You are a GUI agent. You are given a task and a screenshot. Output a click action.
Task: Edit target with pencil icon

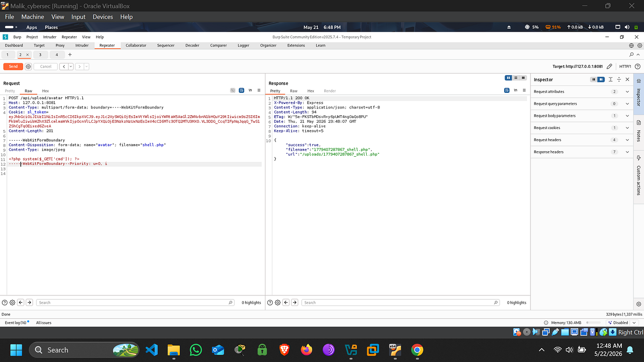tap(609, 67)
